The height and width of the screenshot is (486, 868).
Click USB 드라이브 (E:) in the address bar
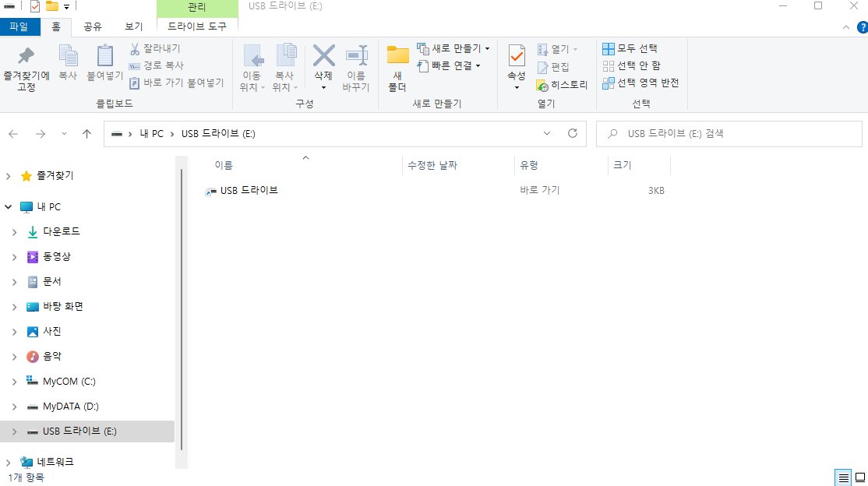click(218, 134)
